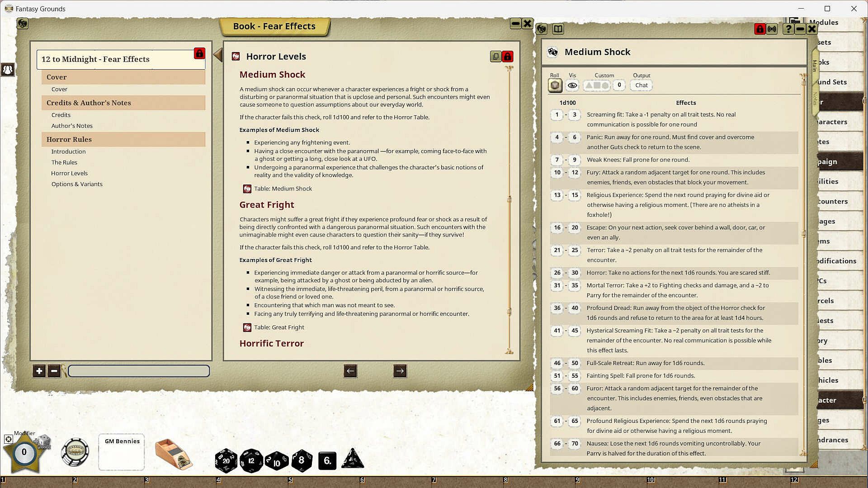This screenshot has height=488, width=868.
Task: Open the Credits page in the index
Action: pyautogui.click(x=61, y=115)
